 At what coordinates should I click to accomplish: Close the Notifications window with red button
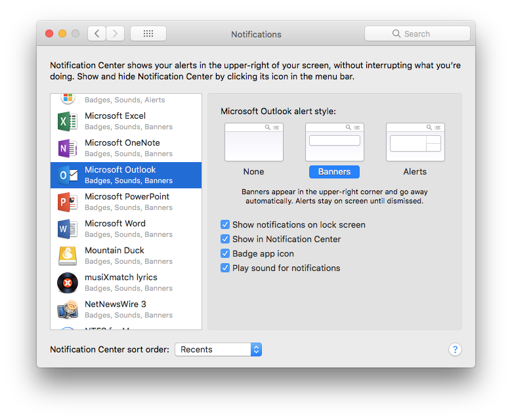tap(49, 33)
